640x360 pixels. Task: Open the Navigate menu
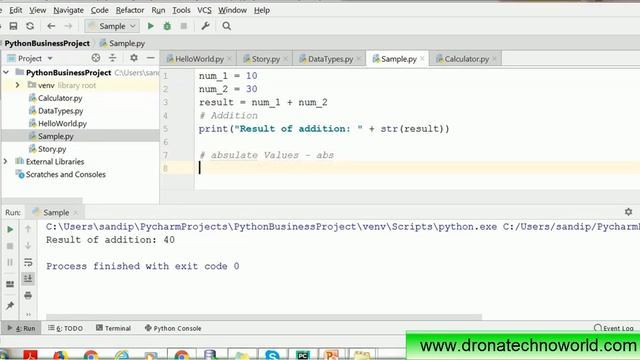coord(68,10)
